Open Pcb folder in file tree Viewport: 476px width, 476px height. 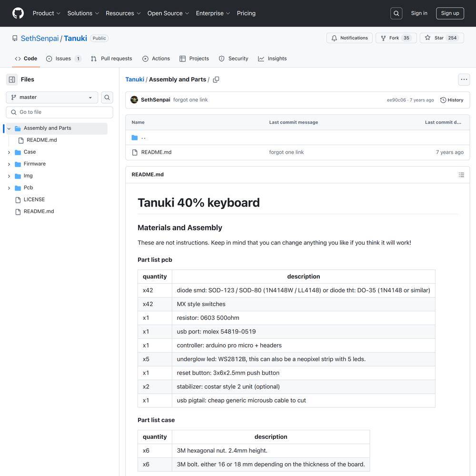click(28, 188)
